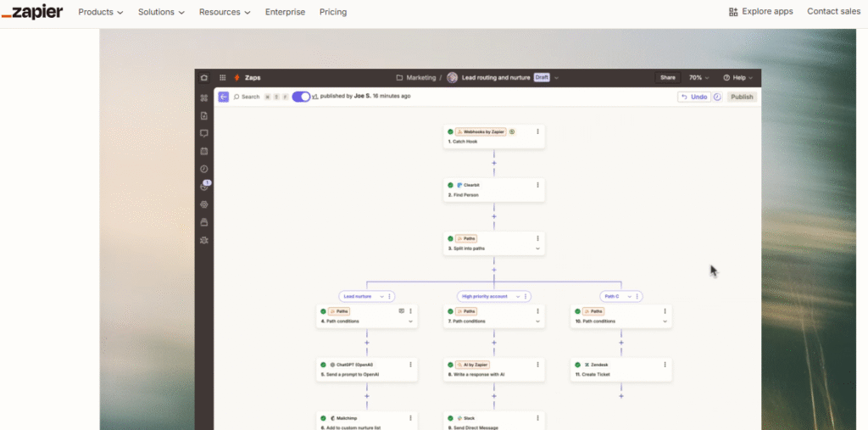Click the Share button
The image size is (868, 430).
[x=668, y=77]
